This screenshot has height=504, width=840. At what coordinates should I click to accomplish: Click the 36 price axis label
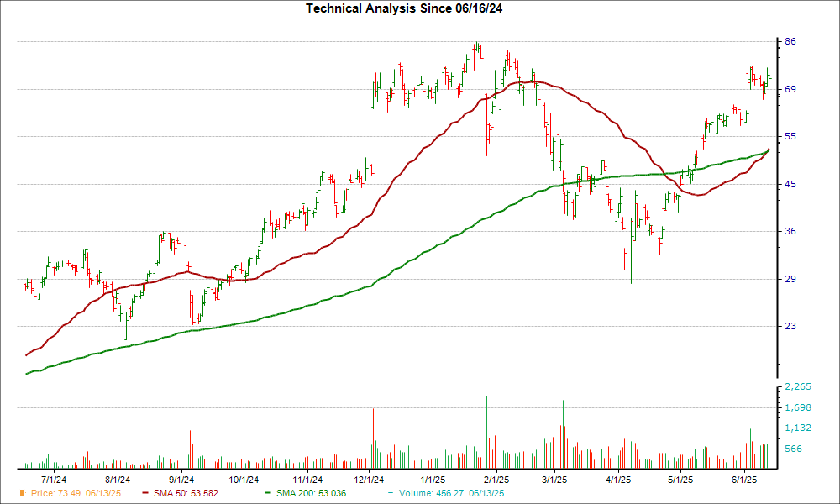pyautogui.click(x=790, y=231)
